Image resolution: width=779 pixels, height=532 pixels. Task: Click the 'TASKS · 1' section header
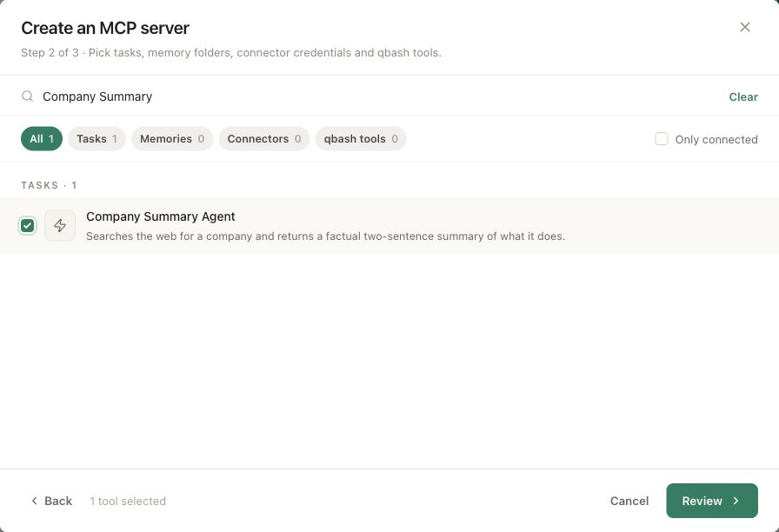(x=49, y=185)
